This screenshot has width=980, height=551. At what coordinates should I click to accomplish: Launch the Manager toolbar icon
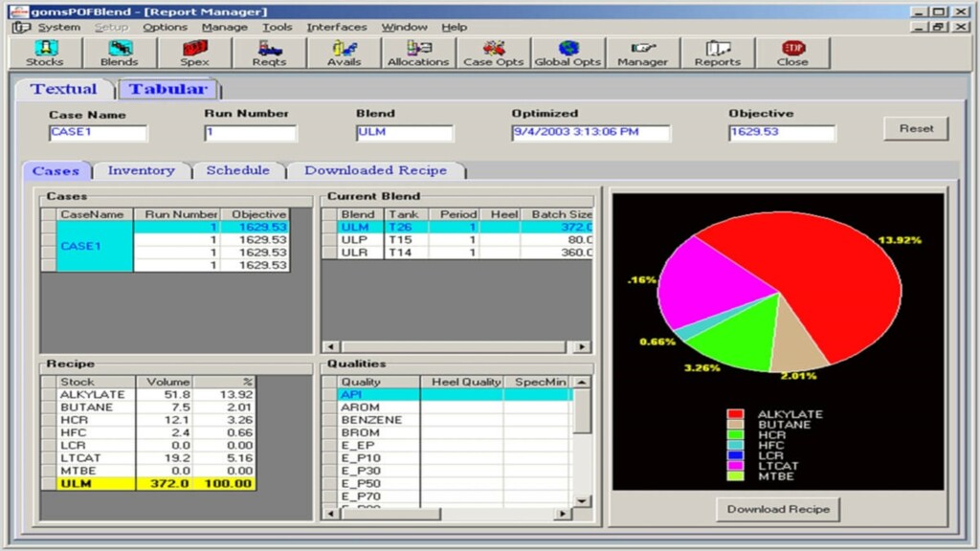(x=642, y=53)
